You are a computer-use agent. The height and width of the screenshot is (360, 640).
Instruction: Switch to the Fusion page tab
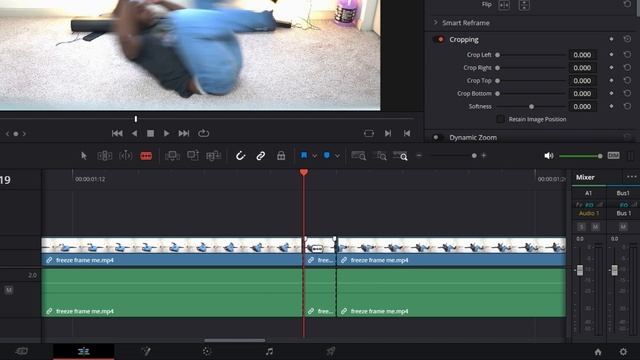pyautogui.click(x=146, y=351)
